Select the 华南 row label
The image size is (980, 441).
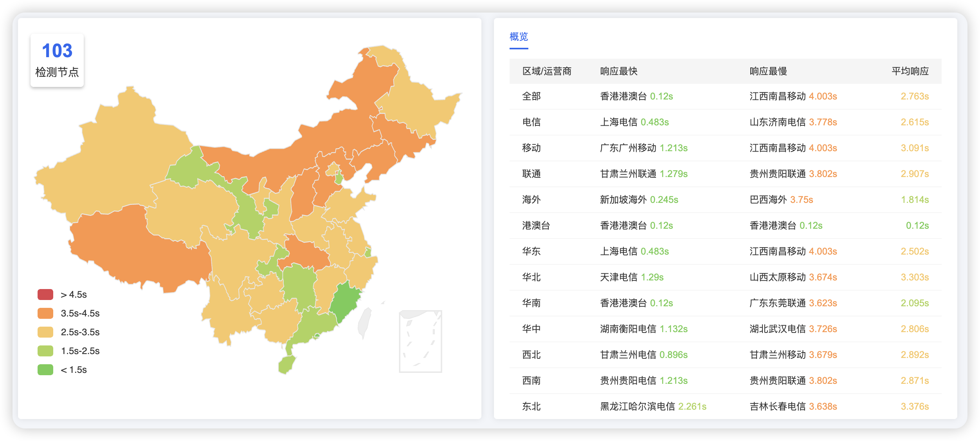point(531,303)
